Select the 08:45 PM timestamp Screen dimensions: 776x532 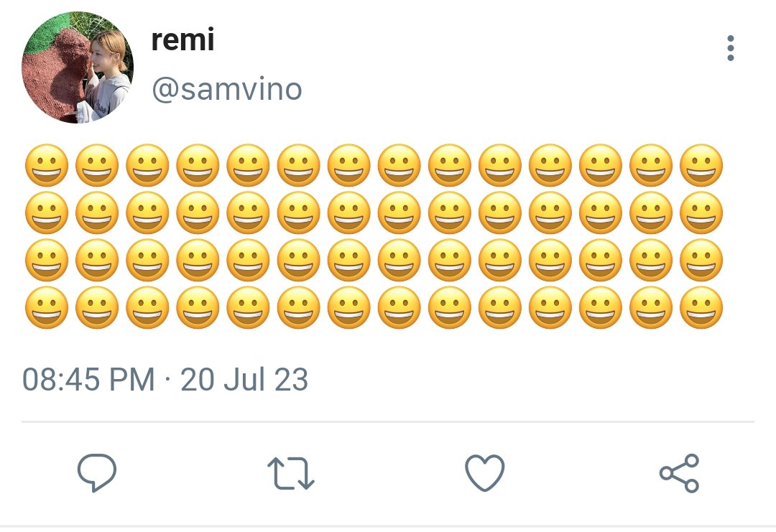click(88, 379)
